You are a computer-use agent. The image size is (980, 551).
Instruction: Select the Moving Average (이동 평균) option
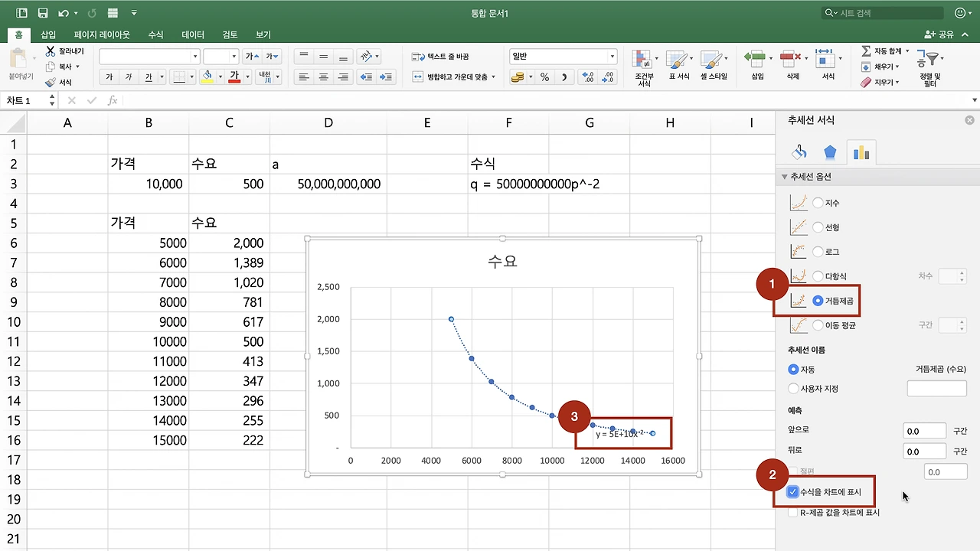pyautogui.click(x=818, y=325)
